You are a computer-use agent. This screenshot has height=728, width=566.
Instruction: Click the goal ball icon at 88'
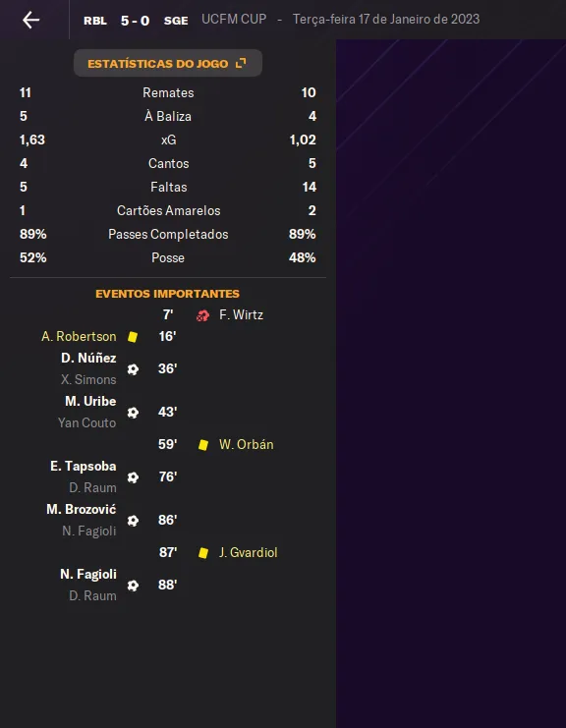[x=133, y=585]
